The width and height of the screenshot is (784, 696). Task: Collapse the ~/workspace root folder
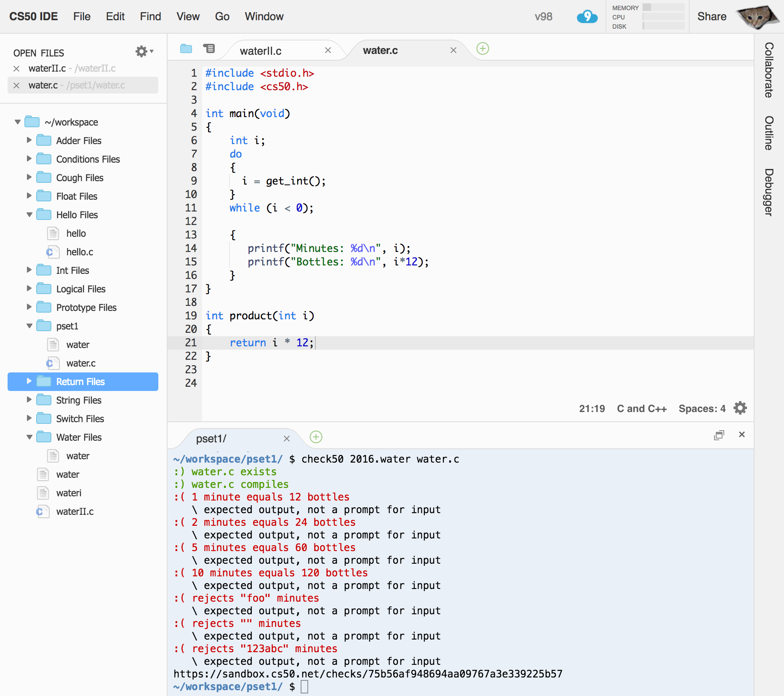18,122
